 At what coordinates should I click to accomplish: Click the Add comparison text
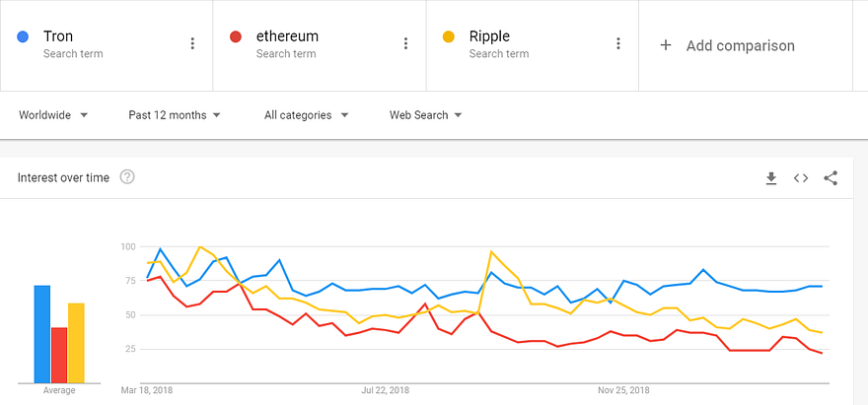coord(740,45)
